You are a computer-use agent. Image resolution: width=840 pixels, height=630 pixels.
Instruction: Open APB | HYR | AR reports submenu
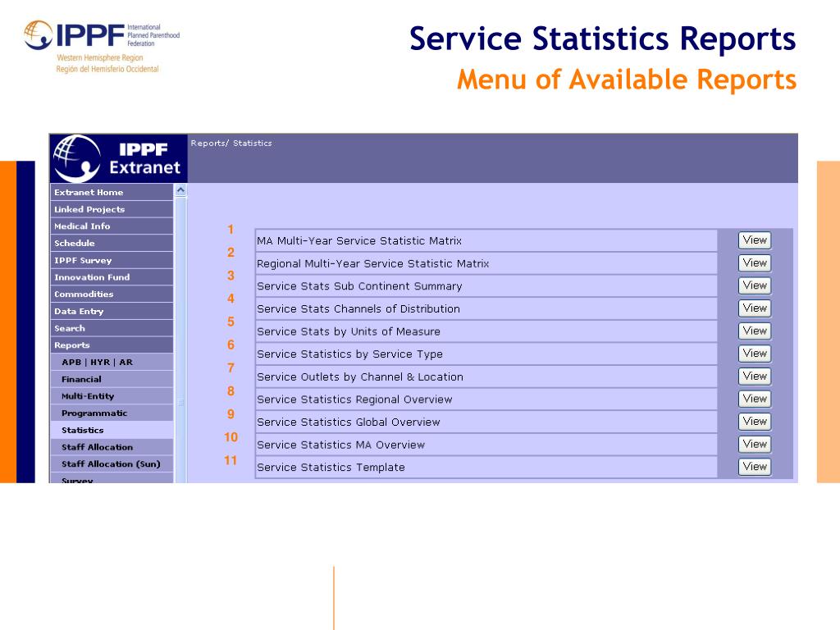pos(112,362)
